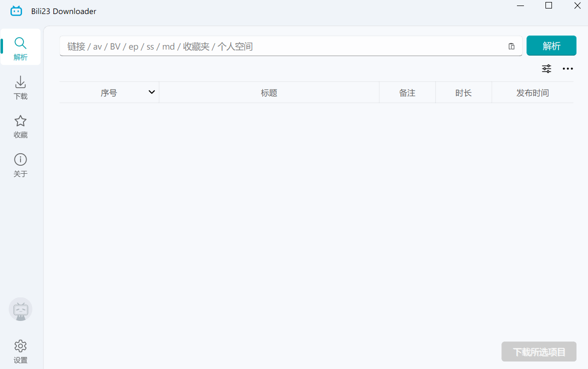Open 设置 (settings) at sidebar bottom
This screenshot has width=588, height=369.
pyautogui.click(x=21, y=352)
